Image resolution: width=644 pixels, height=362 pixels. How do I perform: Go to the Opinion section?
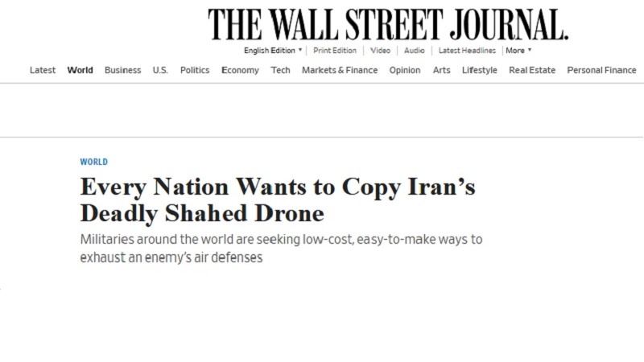click(x=405, y=70)
